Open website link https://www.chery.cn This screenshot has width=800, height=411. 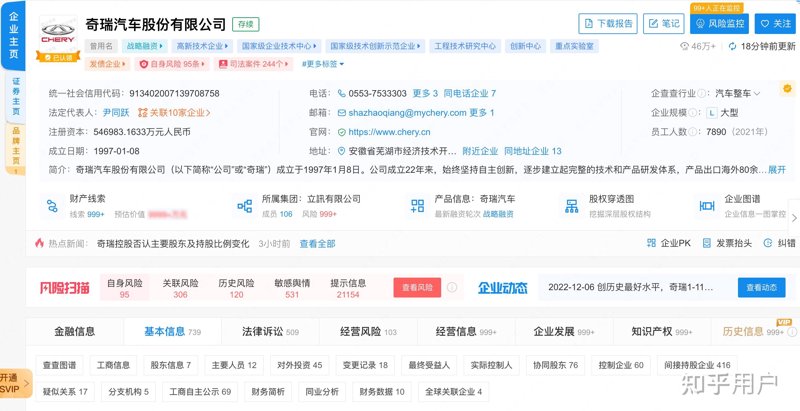(x=389, y=132)
